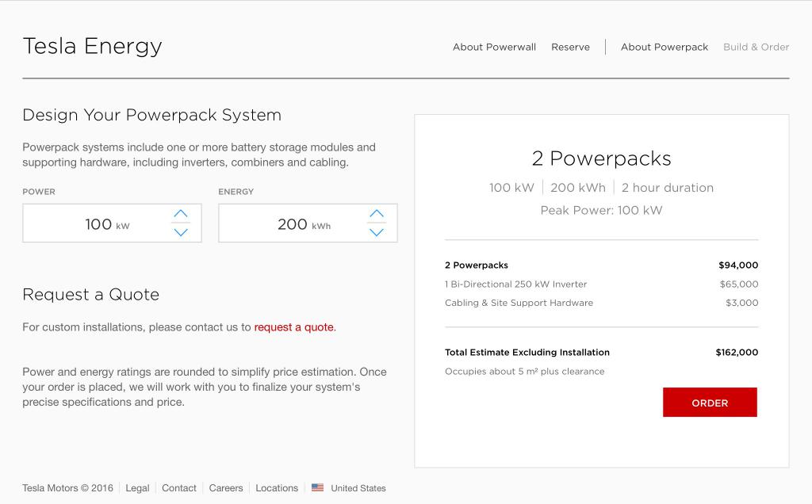
Task: Change region via United States link
Action: (x=358, y=488)
